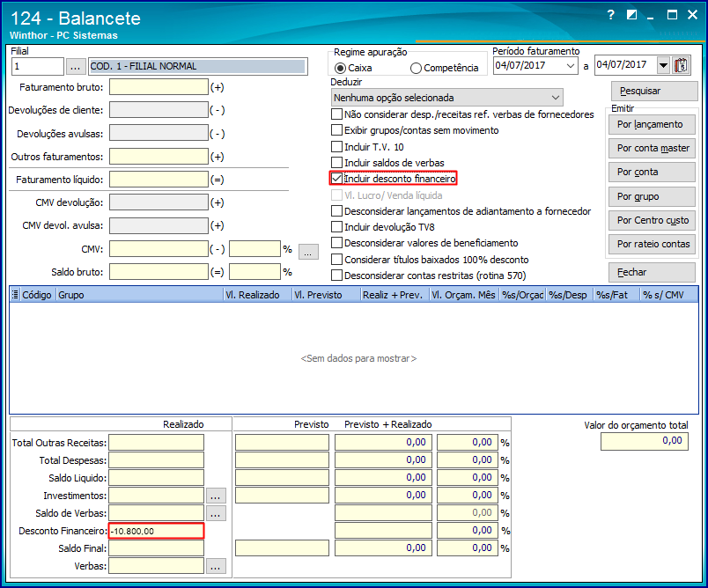Open the Filial lookup ellipsis button

[x=76, y=67]
